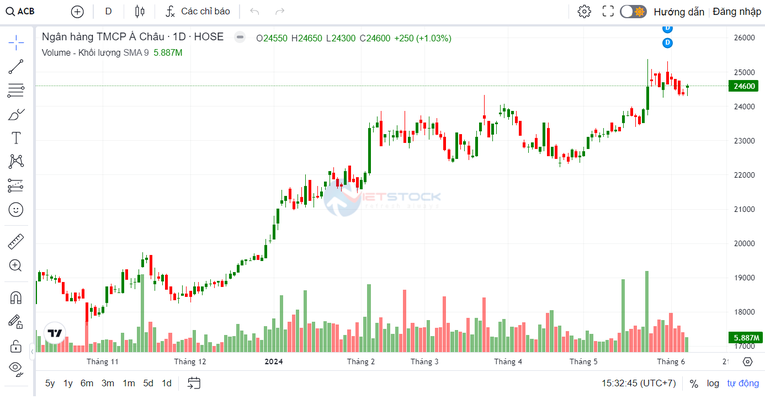Open Các chỉ báo indicators
The width and height of the screenshot is (765, 399).
[198, 11]
